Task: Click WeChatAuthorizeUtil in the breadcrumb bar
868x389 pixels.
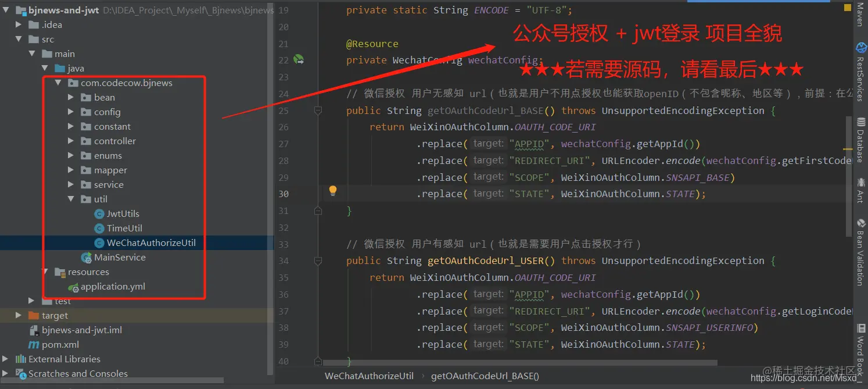Action: (x=369, y=376)
